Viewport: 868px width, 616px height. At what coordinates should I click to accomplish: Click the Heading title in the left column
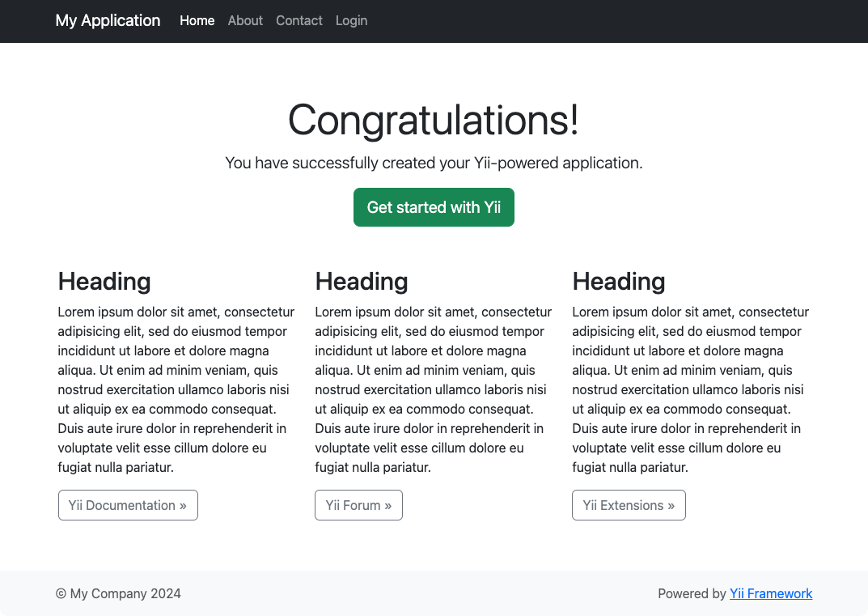[x=104, y=281]
